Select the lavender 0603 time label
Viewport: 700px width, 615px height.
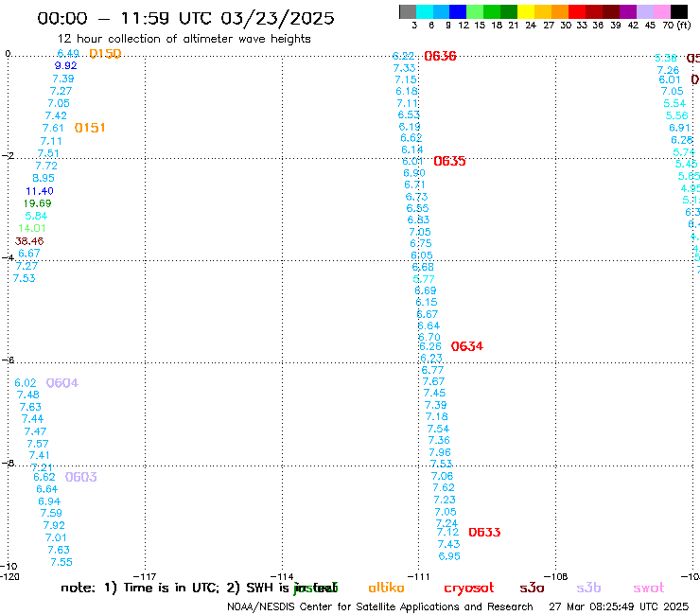pyautogui.click(x=80, y=477)
